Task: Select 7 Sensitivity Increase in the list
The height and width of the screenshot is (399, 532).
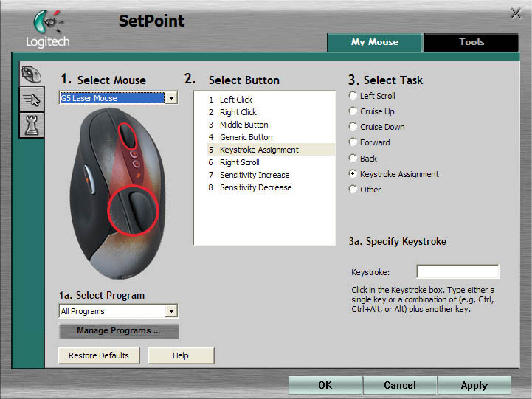Action: pyautogui.click(x=271, y=175)
